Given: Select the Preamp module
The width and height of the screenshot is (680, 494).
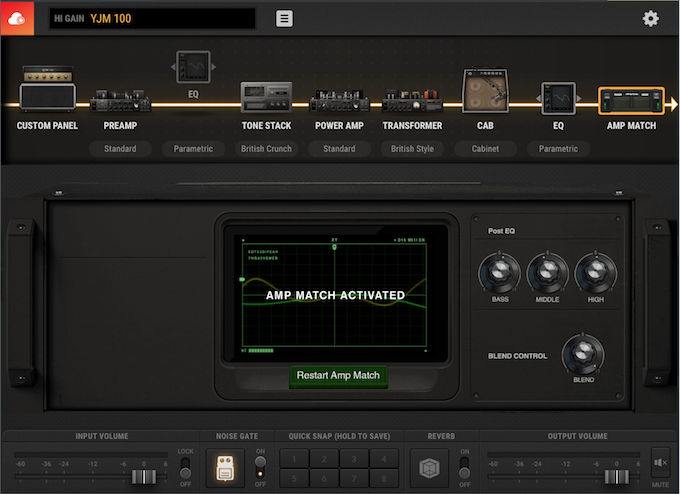Looking at the screenshot, I should click(120, 101).
